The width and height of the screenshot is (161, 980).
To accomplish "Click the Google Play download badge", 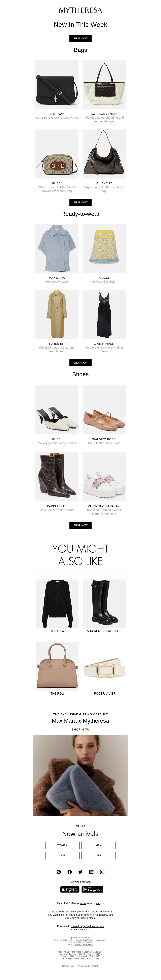I will 92,889.
